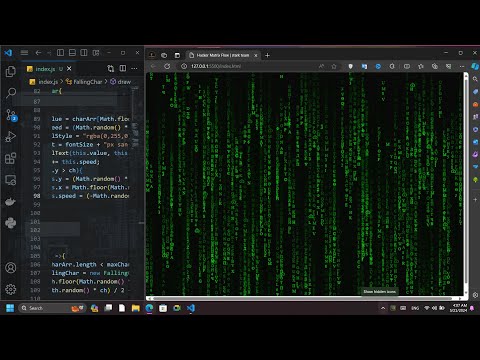Click line number 106 in editor
The image size is (480, 360).
(36, 264)
